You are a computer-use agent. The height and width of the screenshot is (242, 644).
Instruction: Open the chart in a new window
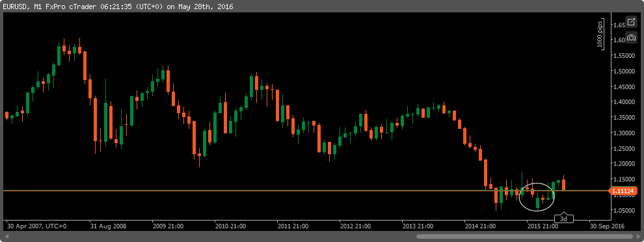pyautogui.click(x=631, y=21)
